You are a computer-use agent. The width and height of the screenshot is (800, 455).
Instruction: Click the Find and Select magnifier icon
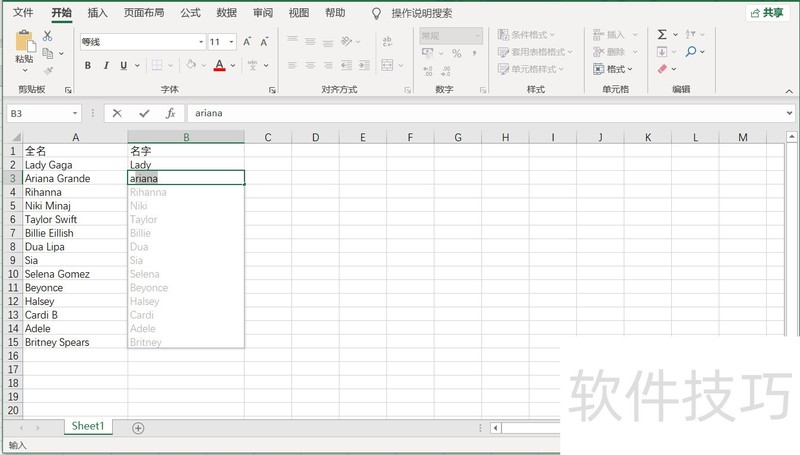pos(691,52)
